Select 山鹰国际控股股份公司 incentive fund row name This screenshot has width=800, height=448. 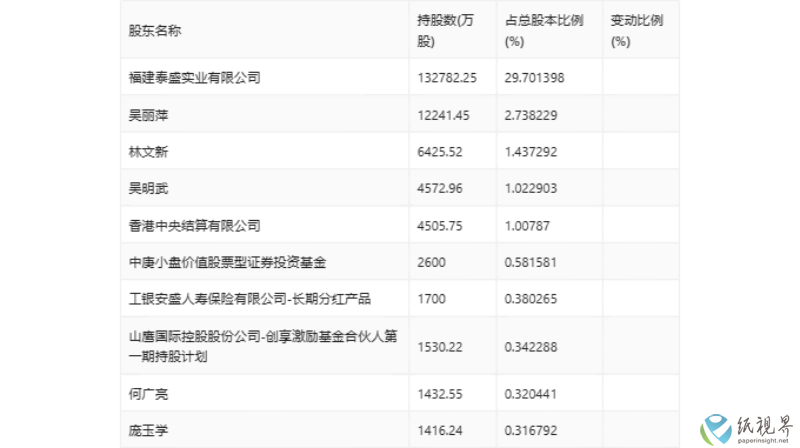263,346
